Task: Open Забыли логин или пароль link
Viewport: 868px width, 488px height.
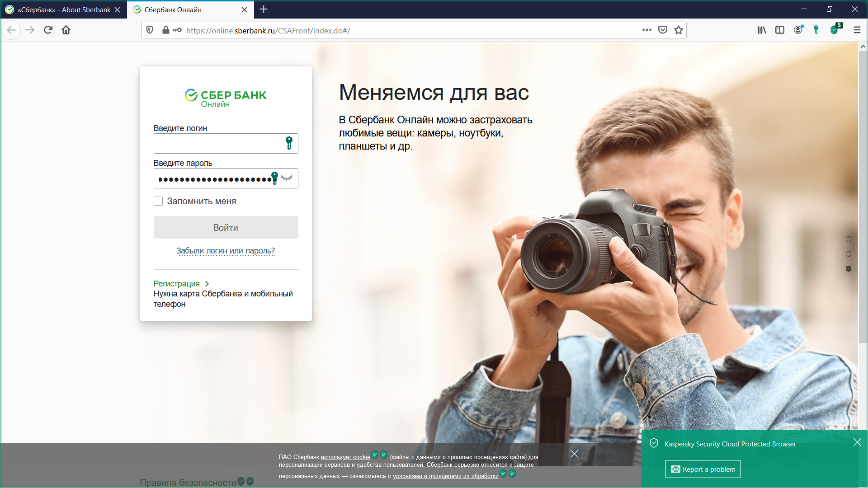Action: pyautogui.click(x=226, y=251)
